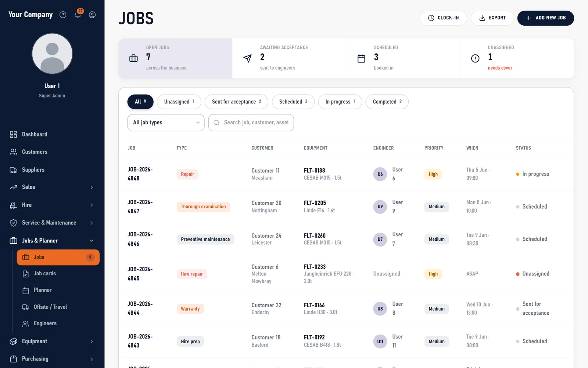Expand the Equipment menu chevron
This screenshot has width=588, height=368.
tap(92, 342)
